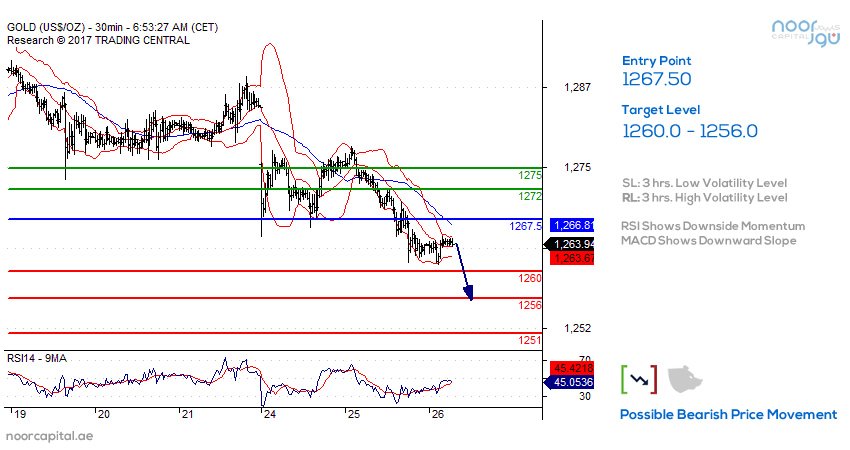Viewport: 850px width, 450px height.
Task: Click the blue 45.0536 RSI value tag
Action: pyautogui.click(x=569, y=382)
